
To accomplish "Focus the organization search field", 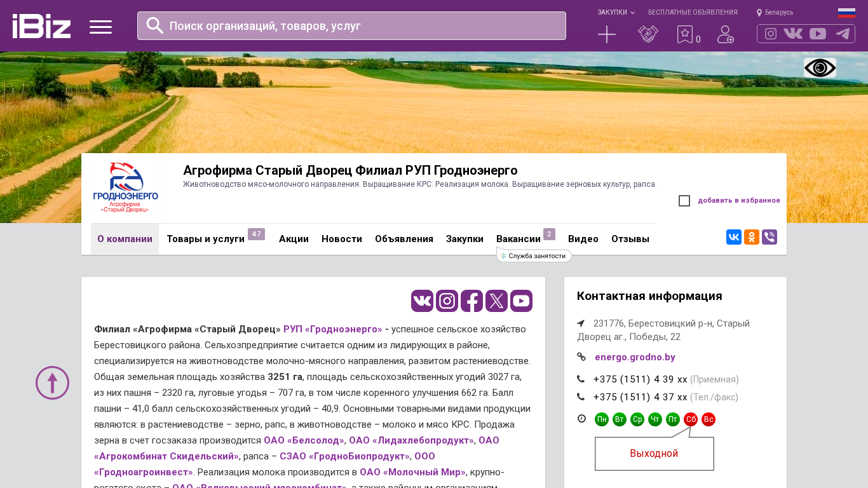I will 351,25.
